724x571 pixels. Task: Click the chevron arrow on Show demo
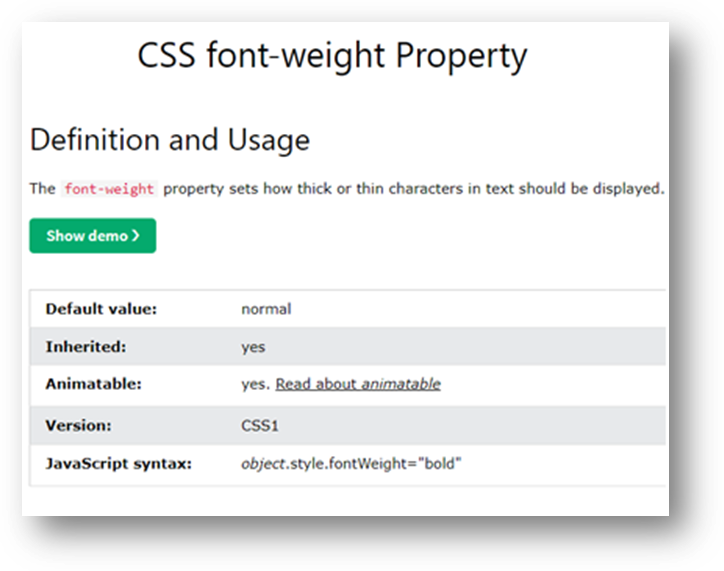(136, 236)
